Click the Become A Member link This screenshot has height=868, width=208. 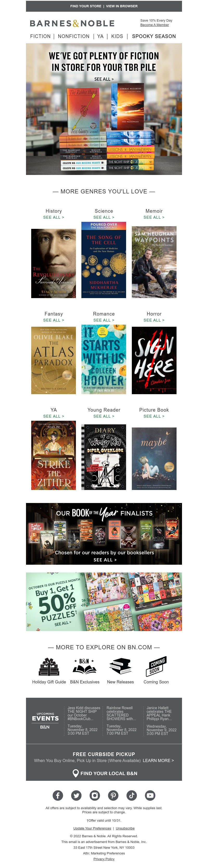154,25
